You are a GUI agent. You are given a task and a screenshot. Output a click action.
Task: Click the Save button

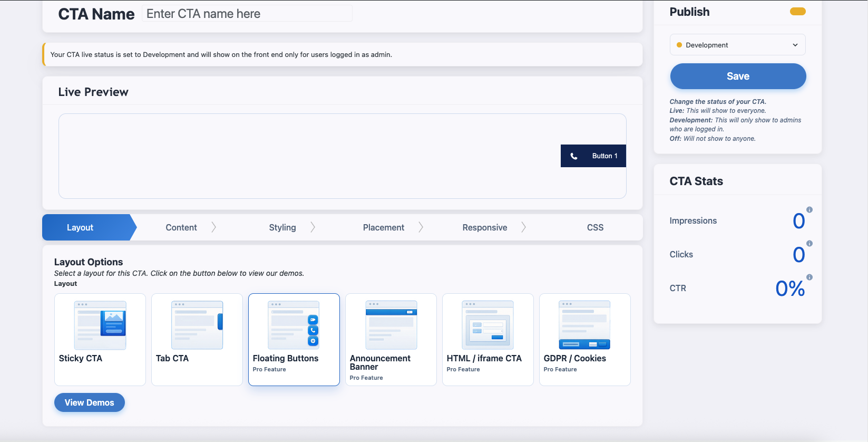pos(738,76)
